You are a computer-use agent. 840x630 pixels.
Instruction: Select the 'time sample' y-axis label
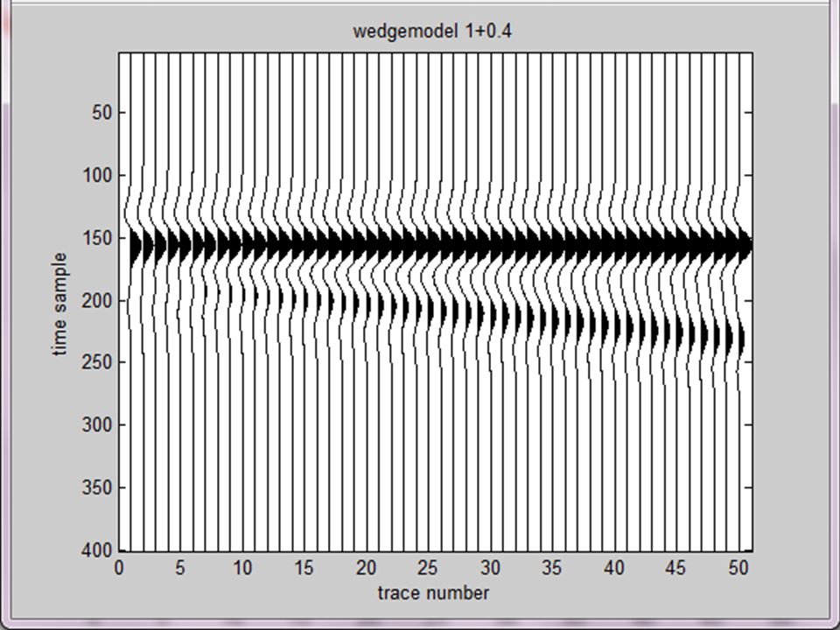(x=60, y=304)
